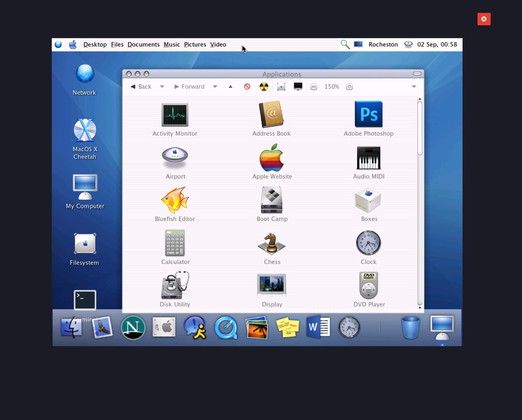
Task: Expand the Forward history dropdown arrow
Action: tap(215, 87)
